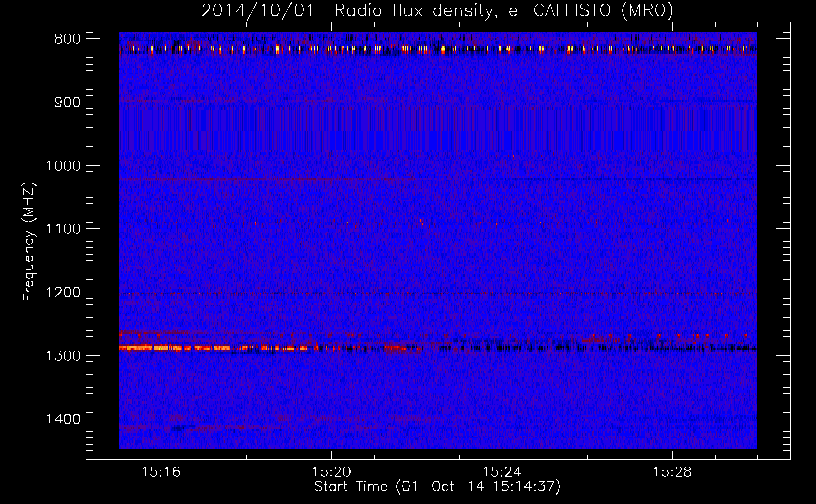Click the 15:16 time axis label

(161, 472)
